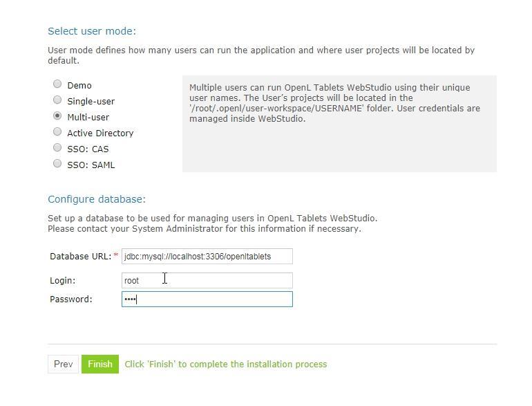Viewport: 532px width, 406px height.
Task: Click the Multi-user description panel
Action: 339,124
